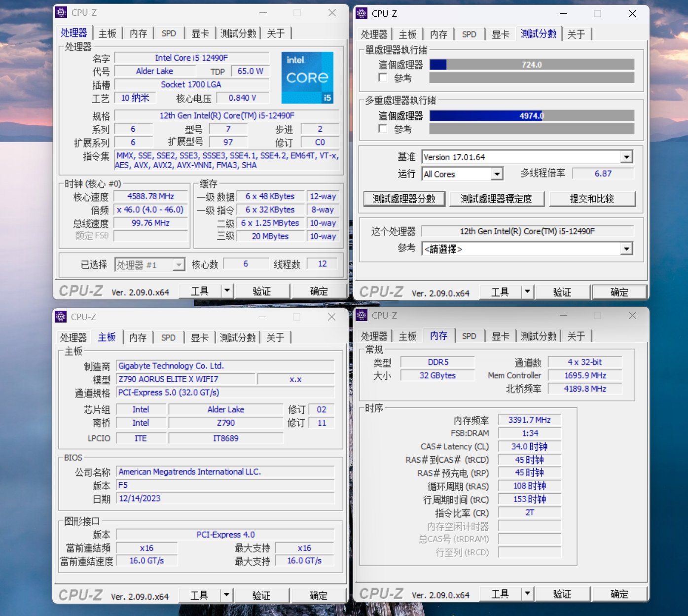Click the single-thread 724.0 score bar
This screenshot has width=688, height=616.
tap(532, 65)
